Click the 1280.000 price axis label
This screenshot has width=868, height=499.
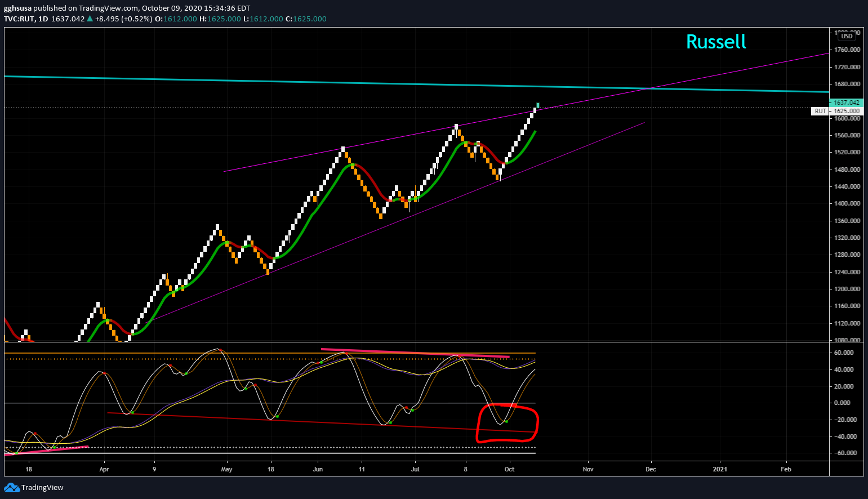(x=847, y=255)
